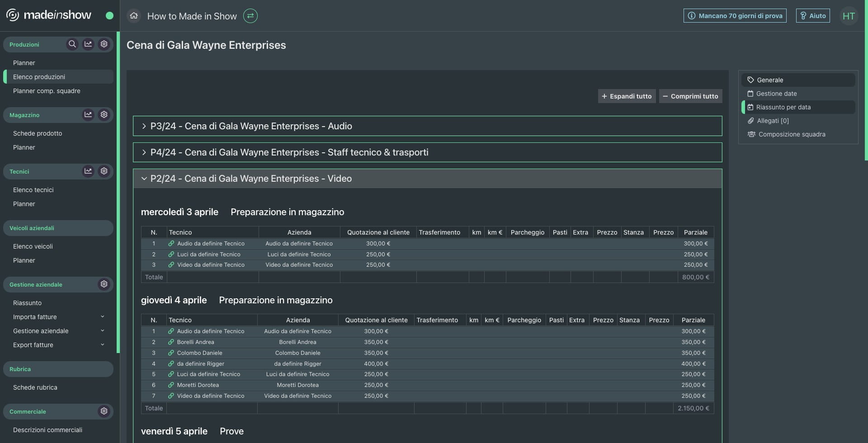Open Tecnici statistics chart icon

(x=88, y=171)
